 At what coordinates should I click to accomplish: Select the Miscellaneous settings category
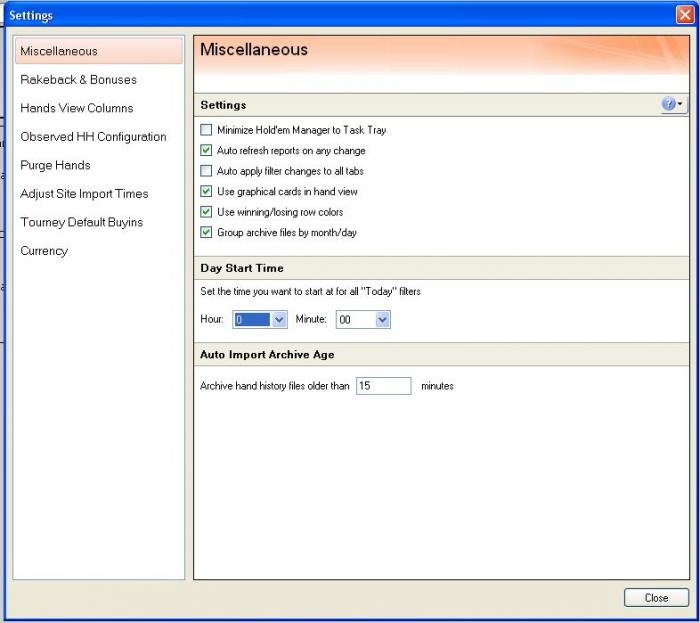(x=99, y=51)
